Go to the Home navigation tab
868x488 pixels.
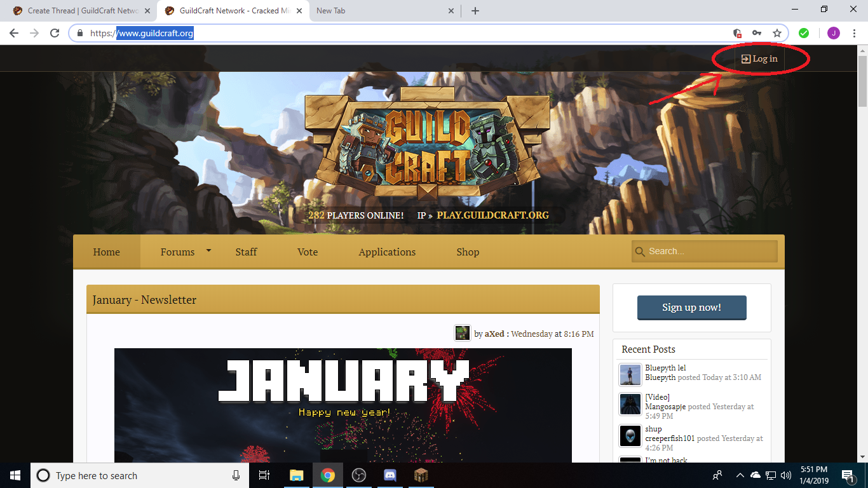[107, 252]
